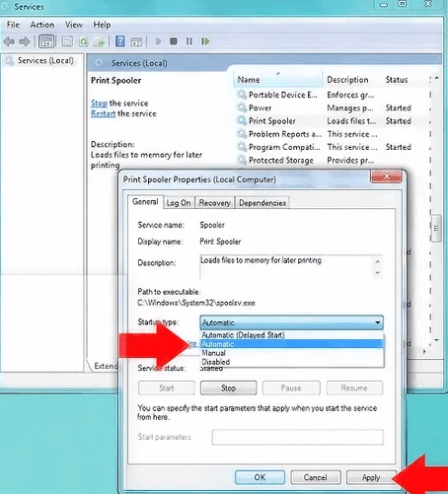Select the Program Compati... service row
Screen dimensions: 448x494
284,147
